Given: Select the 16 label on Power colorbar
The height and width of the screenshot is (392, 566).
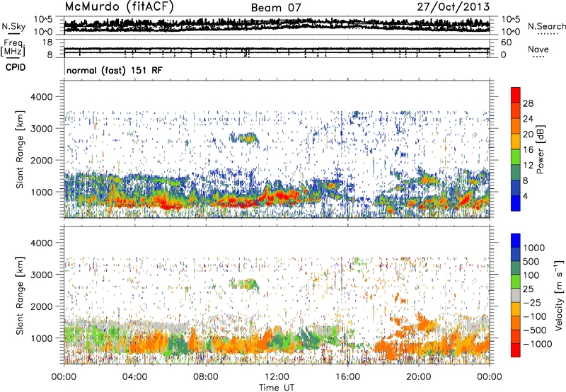Looking at the screenshot, I should click(x=528, y=150).
